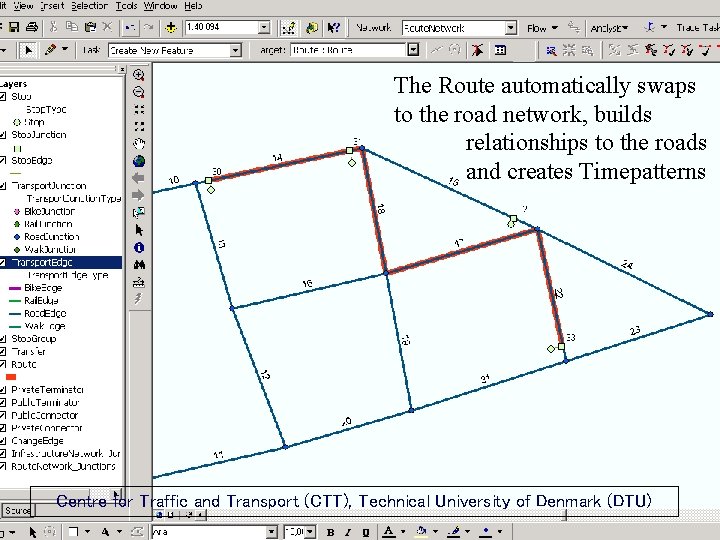720x540 pixels.
Task: Open the Editor toolbar icon beside the scale box
Action: pos(289,28)
